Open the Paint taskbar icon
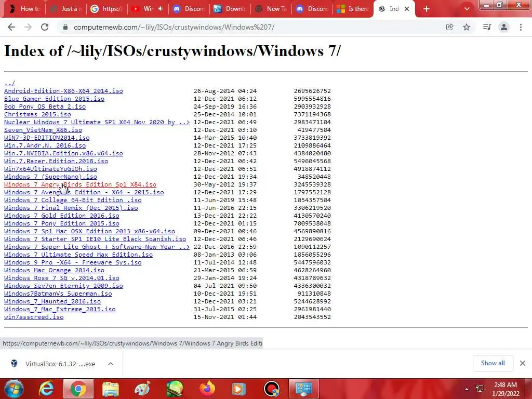 (142, 389)
